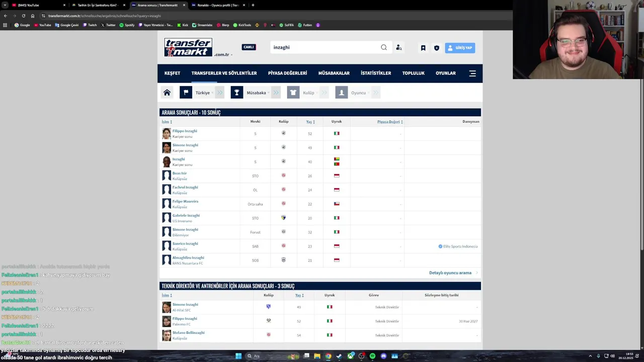The width and height of the screenshot is (644, 362).
Task: Click the trophy Müsabaka icon
Action: 236,93
